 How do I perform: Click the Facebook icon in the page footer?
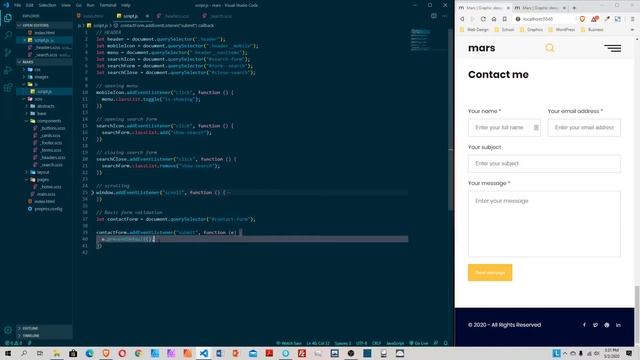point(584,325)
